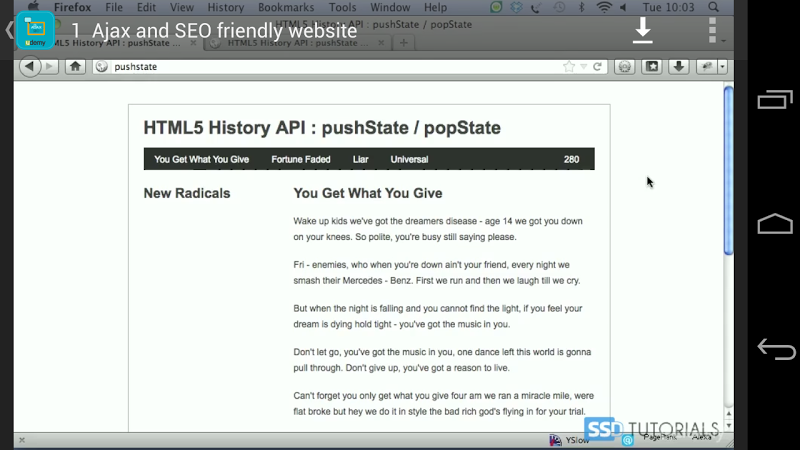Screen dimensions: 800x450
Task: Click the lecture title Ajax and SEO friendly website
Action: 224,31
